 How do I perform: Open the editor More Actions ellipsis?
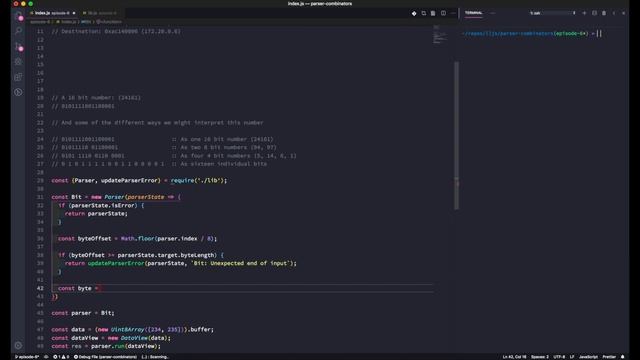[x=453, y=13]
